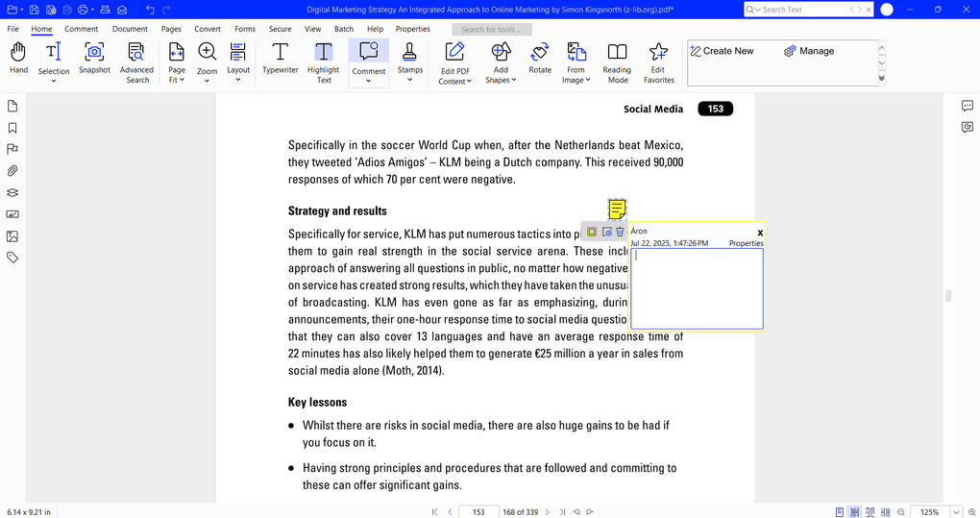This screenshot has width=980, height=518.
Task: Toggle Reading Mode
Action: pyautogui.click(x=617, y=62)
